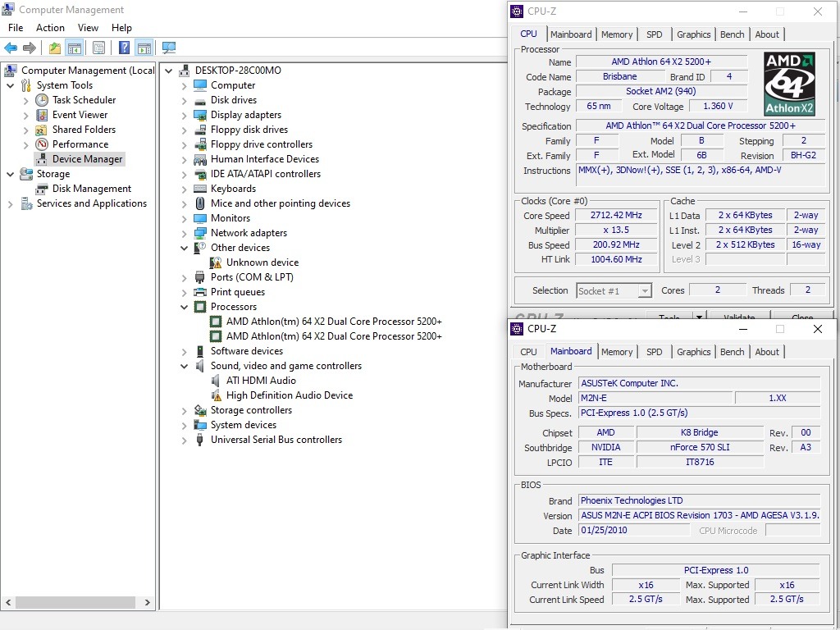Select the Unknown device warning entry
The width and height of the screenshot is (840, 630).
coord(262,262)
